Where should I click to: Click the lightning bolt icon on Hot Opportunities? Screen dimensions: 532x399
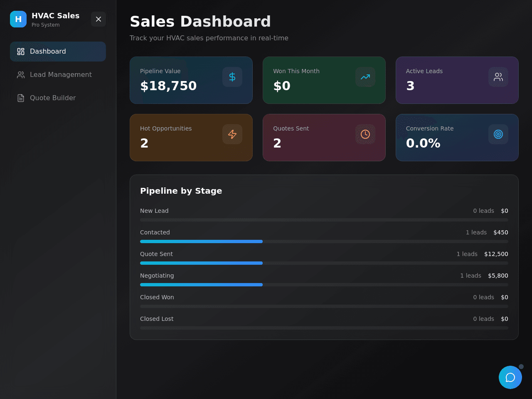click(x=232, y=134)
